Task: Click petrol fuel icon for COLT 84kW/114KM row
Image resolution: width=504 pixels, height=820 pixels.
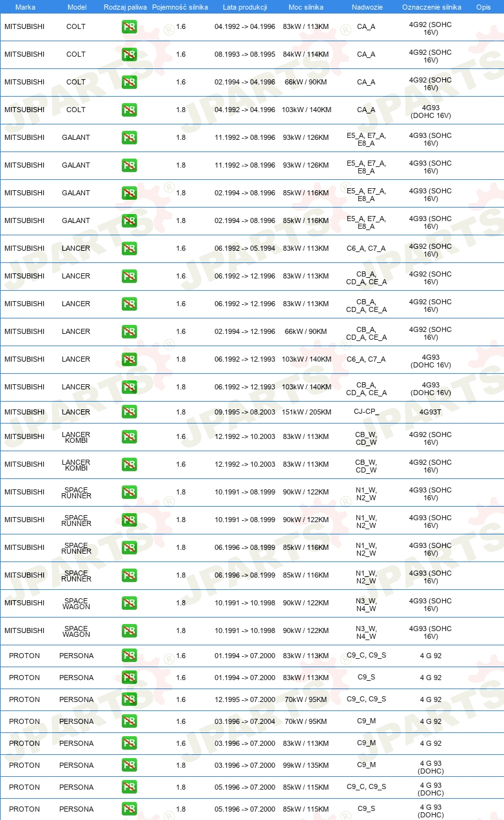Action: pyautogui.click(x=129, y=55)
